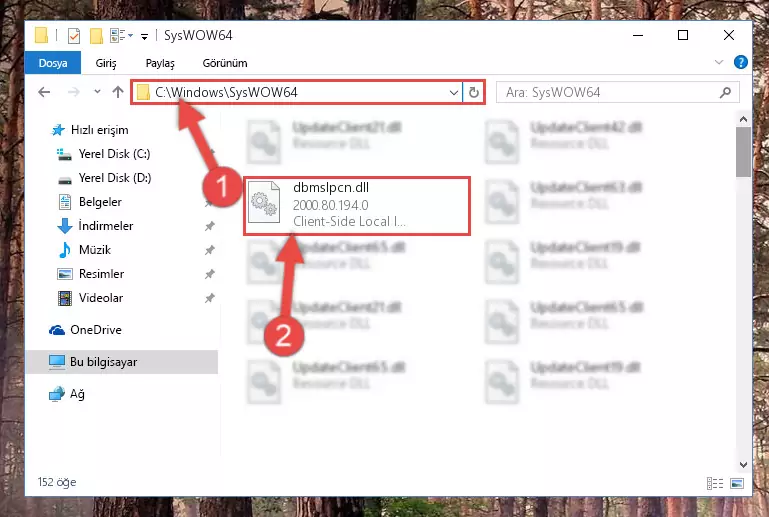This screenshot has height=517, width=769.
Task: Click the dbmslpcn.dll gear file icon
Action: point(264,203)
